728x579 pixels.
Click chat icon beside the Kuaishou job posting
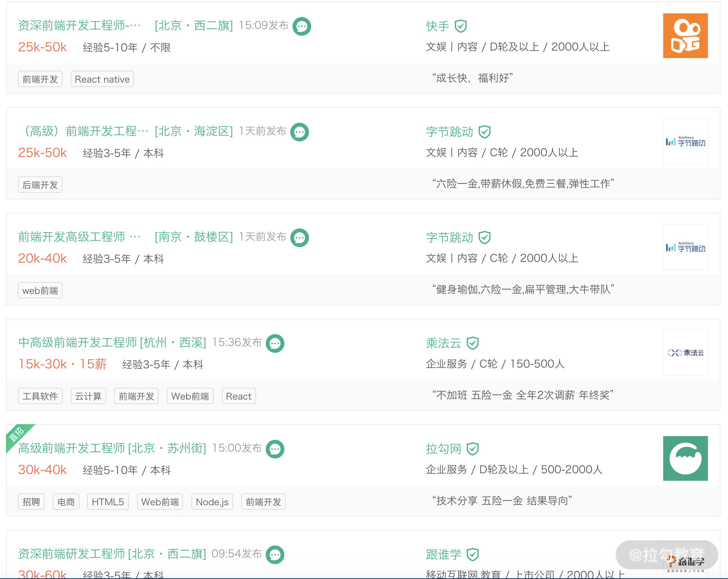(301, 26)
